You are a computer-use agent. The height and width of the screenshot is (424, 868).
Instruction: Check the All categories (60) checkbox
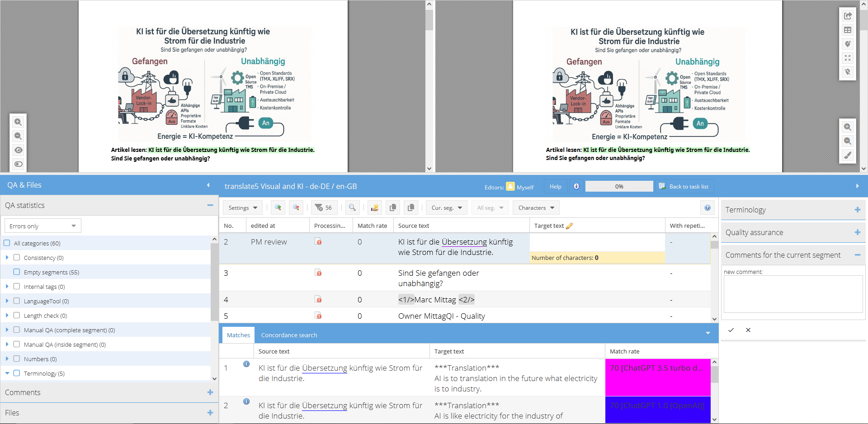[x=7, y=243]
